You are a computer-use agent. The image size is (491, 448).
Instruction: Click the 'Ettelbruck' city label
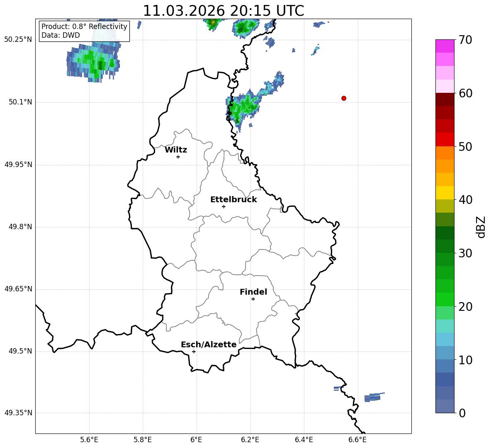click(x=233, y=200)
